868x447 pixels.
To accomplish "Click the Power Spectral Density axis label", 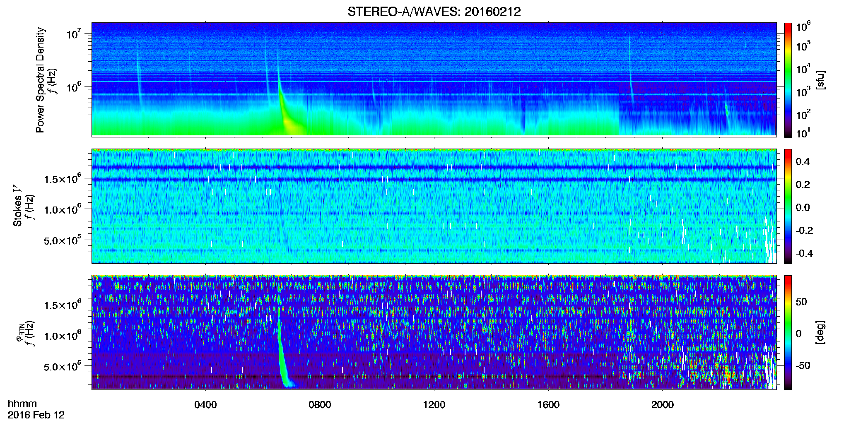I will [40, 80].
